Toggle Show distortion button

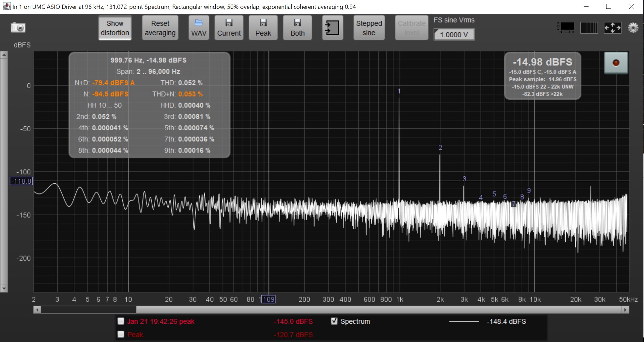[115, 28]
